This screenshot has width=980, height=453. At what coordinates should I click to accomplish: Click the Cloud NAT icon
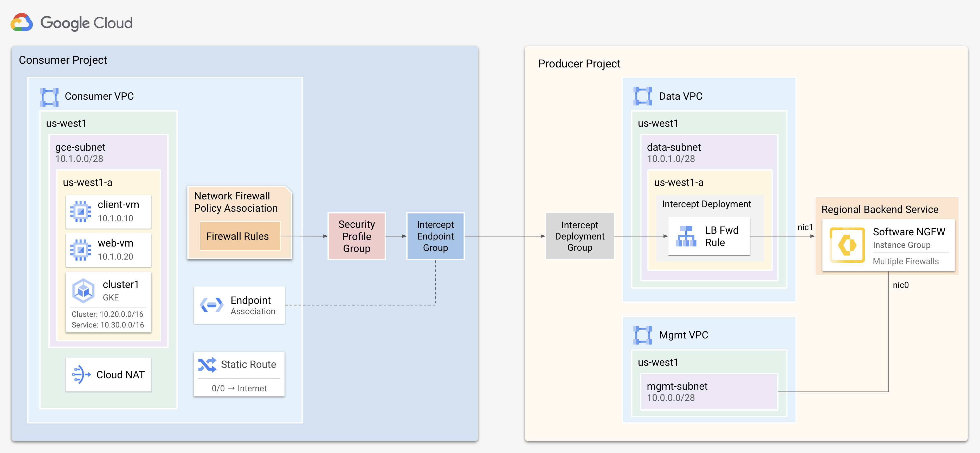tap(81, 375)
